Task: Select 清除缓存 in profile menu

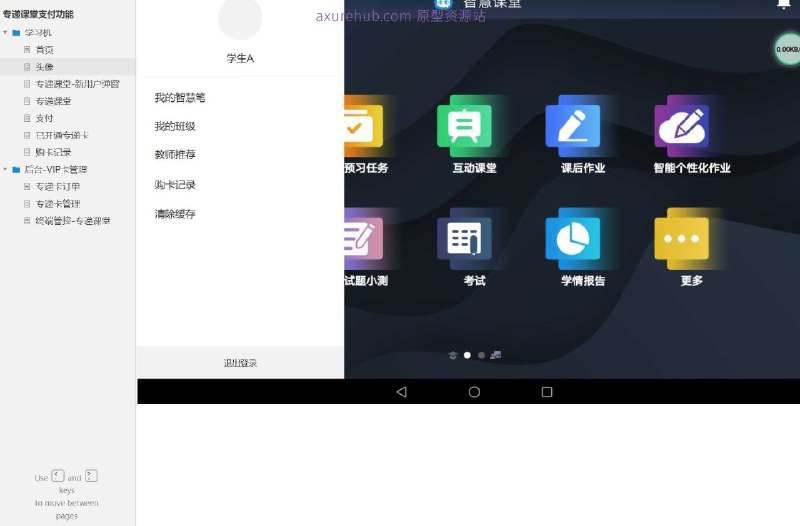Action: pos(175,214)
